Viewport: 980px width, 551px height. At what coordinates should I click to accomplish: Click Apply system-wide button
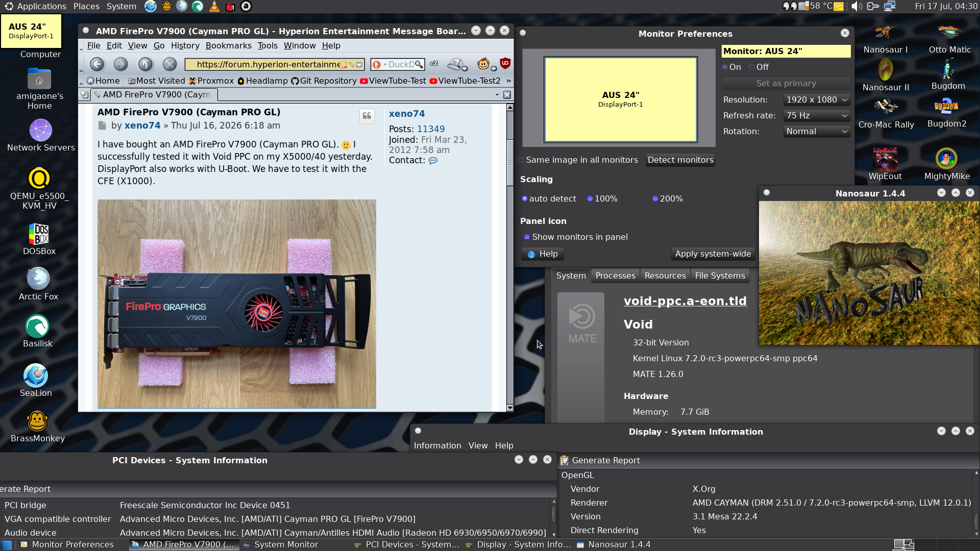[x=713, y=254]
